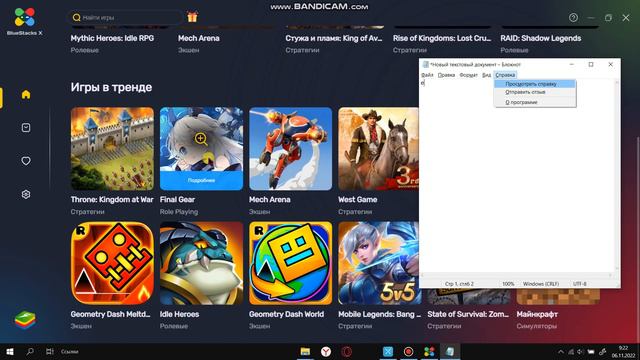Click the 100% zoom status in Notepad
This screenshot has width=640, height=360.
pyautogui.click(x=508, y=284)
